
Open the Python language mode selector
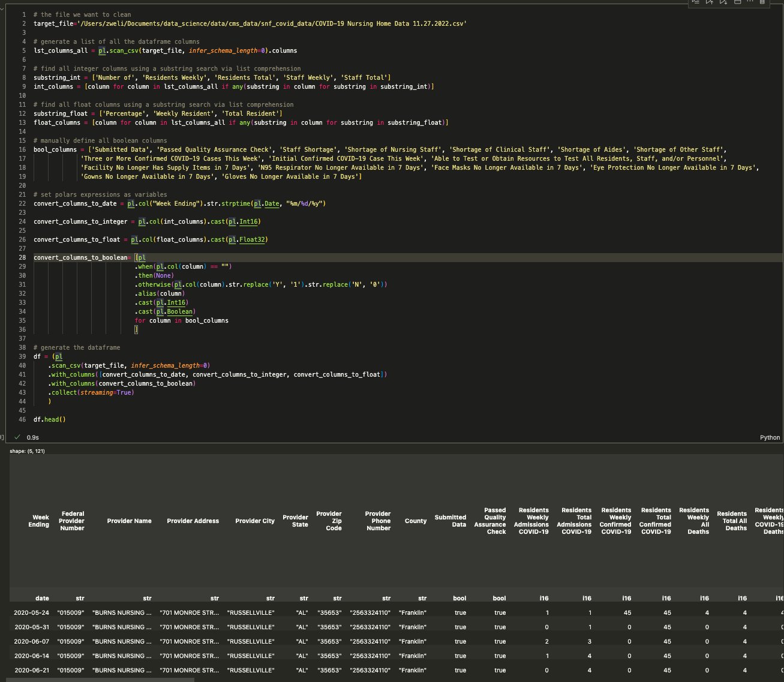(x=770, y=437)
